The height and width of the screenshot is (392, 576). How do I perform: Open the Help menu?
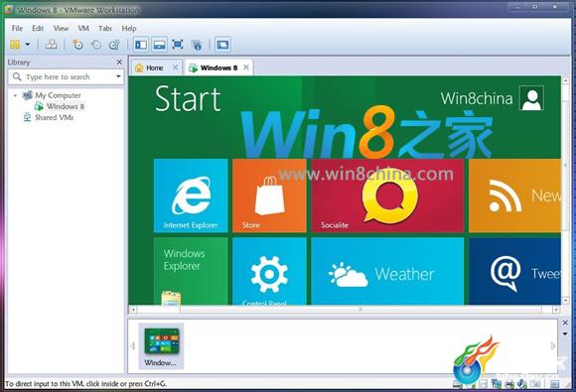[129, 28]
